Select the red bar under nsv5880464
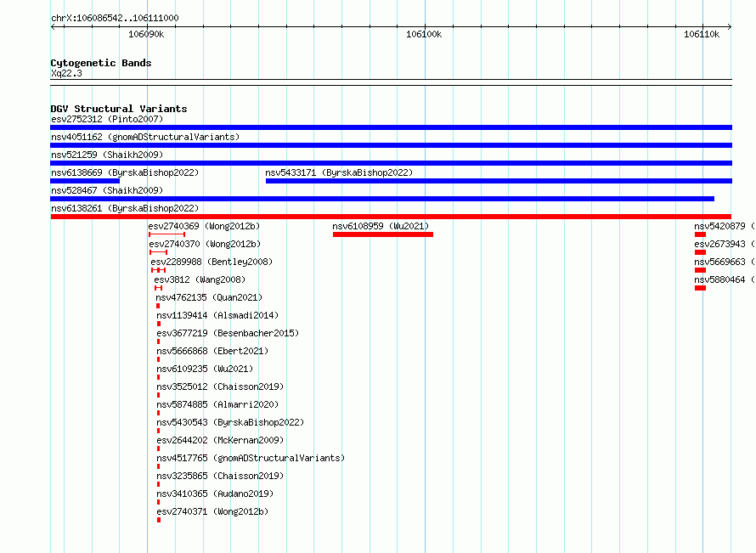 point(700,288)
